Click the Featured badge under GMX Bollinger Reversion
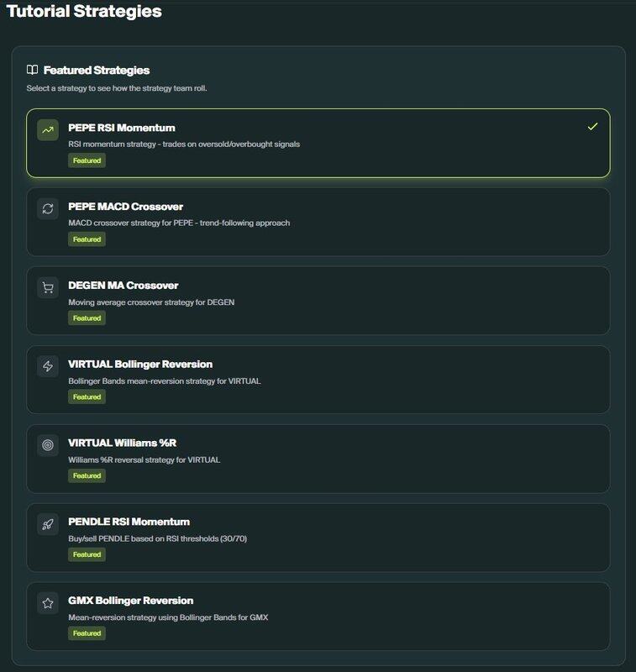 (87, 633)
